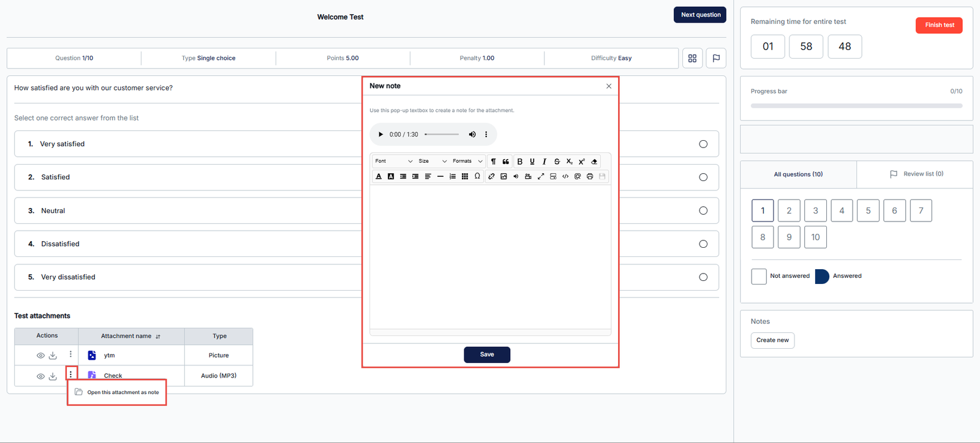Click 'Create new' under Notes
This screenshot has width=980, height=443.
[772, 340]
